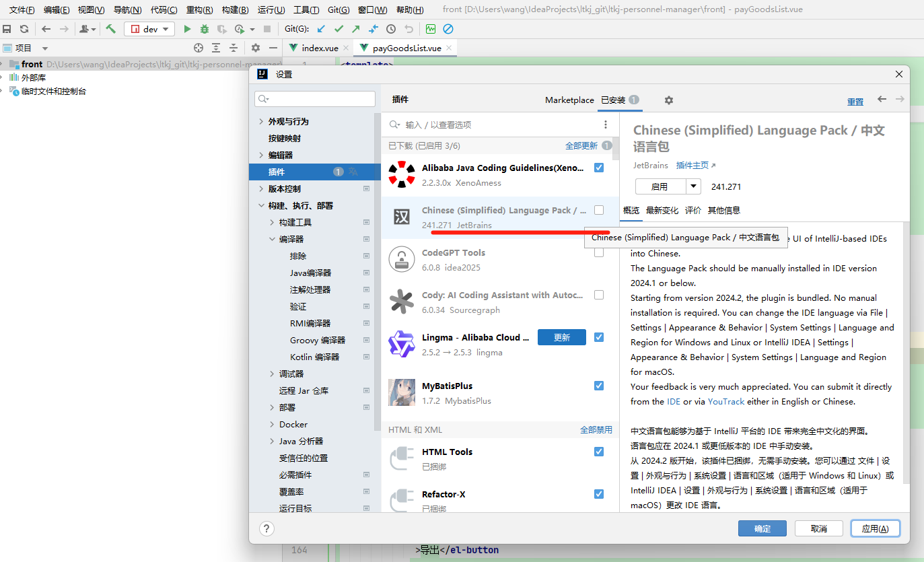The height and width of the screenshot is (562, 924).
Task: Open plugin settings gear next to 已安装
Action: 668,100
